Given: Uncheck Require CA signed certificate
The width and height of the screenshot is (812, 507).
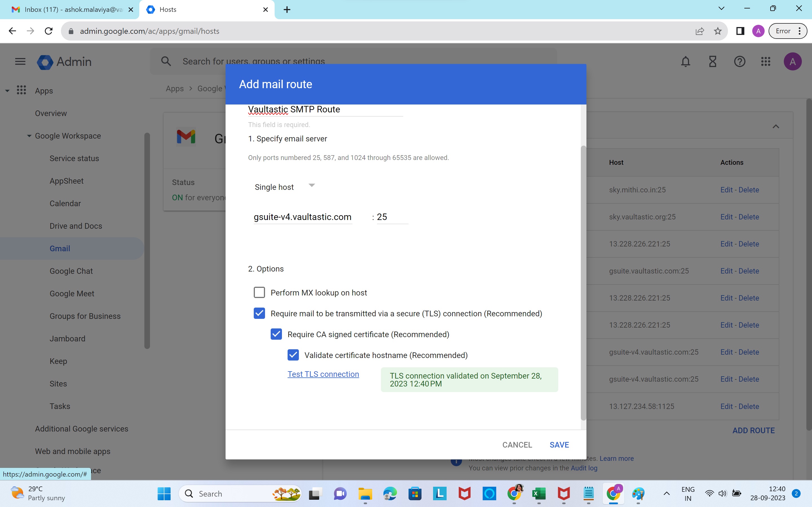Looking at the screenshot, I should click(x=276, y=334).
